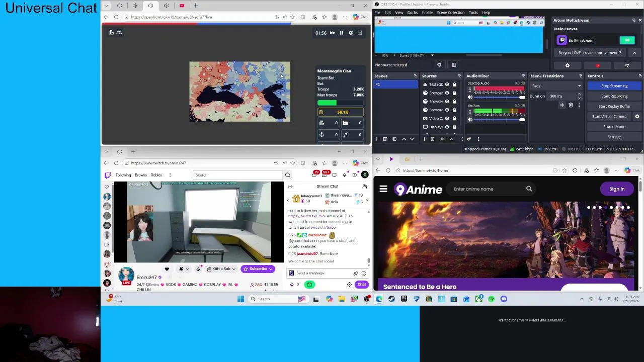This screenshot has width=644, height=362.
Task: Open OpenFront game settings gear
Action: (x=351, y=33)
